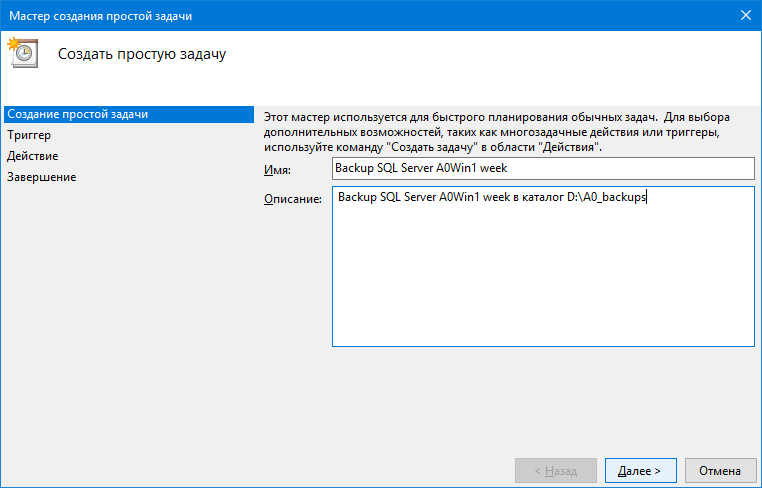
Task: Click the 'Отмена' cancel button
Action: 720,471
